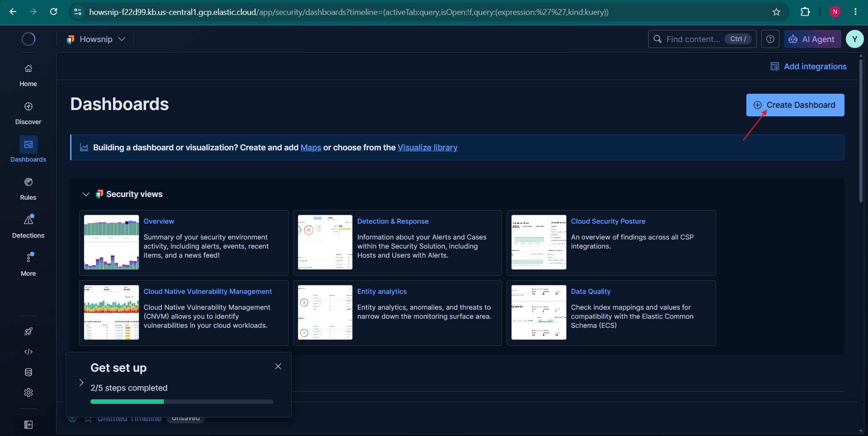Screen dimensions: 868x436
Task: Click the database icon in the sidebar
Action: pyautogui.click(x=28, y=372)
